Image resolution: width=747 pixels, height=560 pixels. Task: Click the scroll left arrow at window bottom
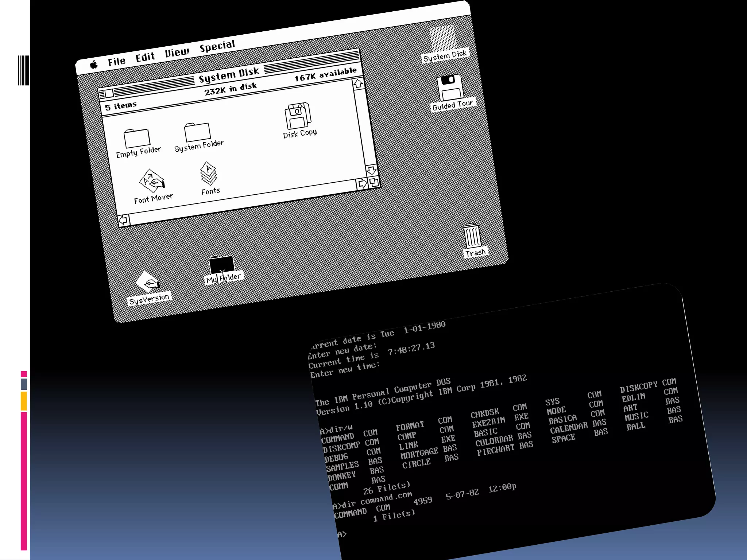click(123, 220)
